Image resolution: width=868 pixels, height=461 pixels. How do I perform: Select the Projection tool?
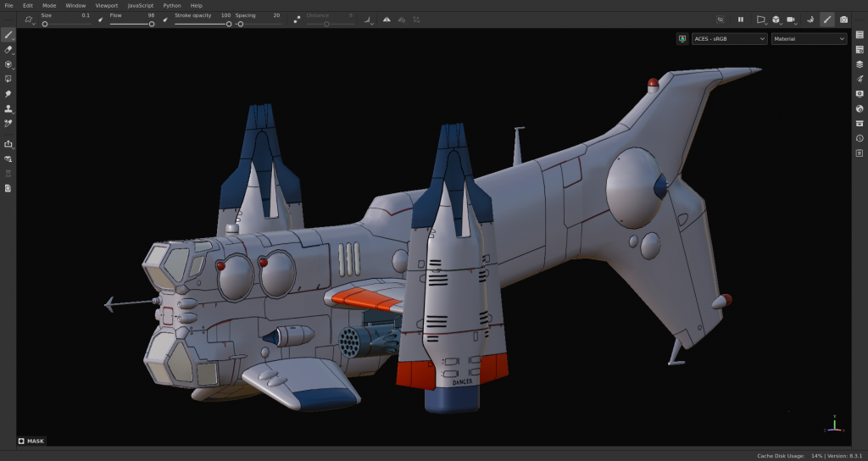(x=8, y=64)
